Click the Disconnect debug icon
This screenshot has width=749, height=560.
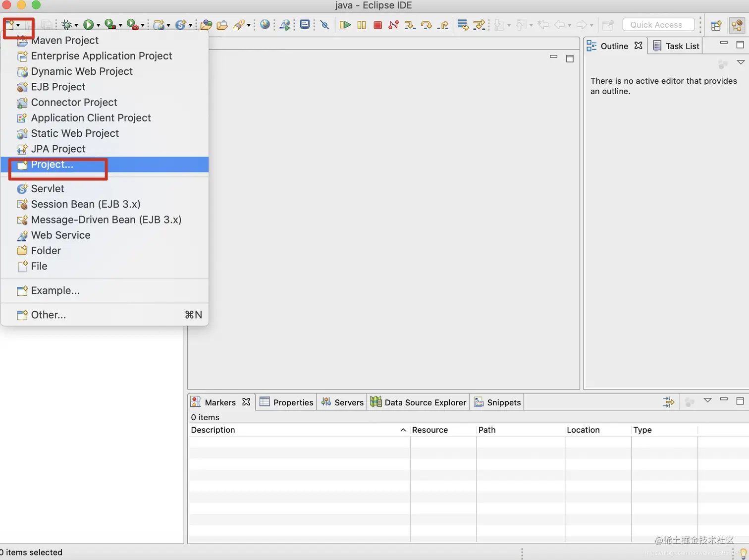[x=393, y=25]
